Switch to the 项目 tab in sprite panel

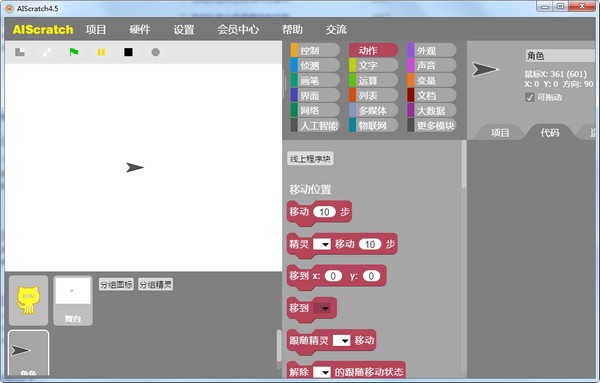[500, 133]
